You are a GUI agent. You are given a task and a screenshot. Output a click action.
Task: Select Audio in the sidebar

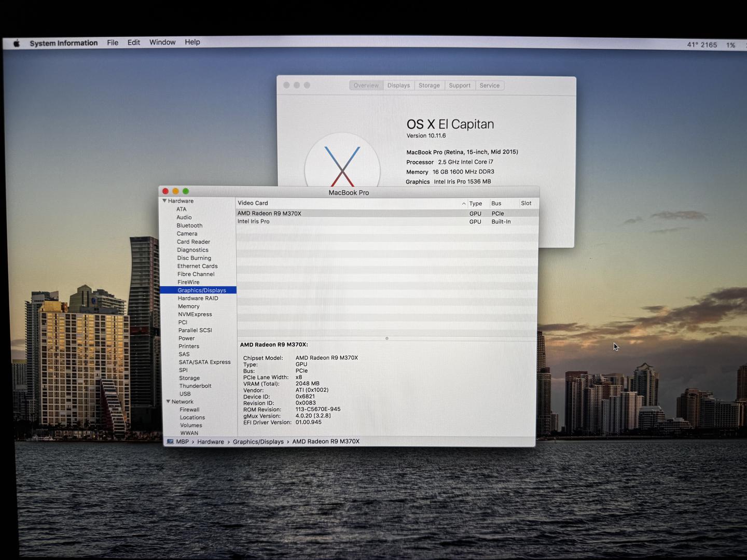coord(184,218)
